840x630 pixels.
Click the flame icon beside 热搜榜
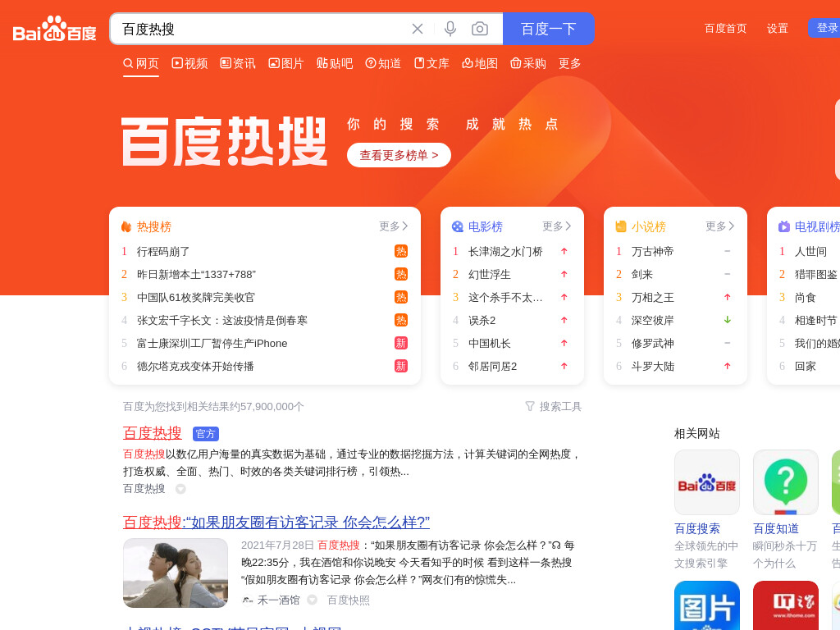click(126, 226)
